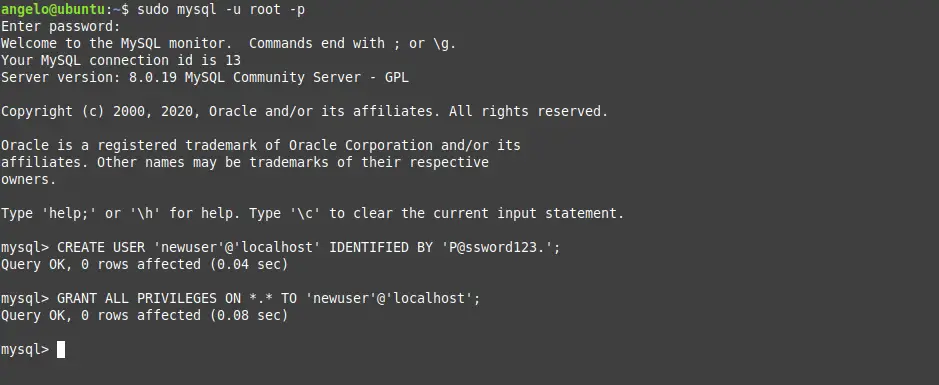
Task: Click the Server version 8.0.19 text
Action: click(204, 77)
